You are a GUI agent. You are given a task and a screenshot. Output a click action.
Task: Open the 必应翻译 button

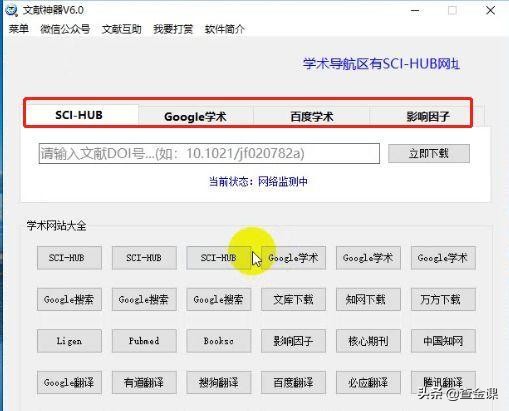368,382
